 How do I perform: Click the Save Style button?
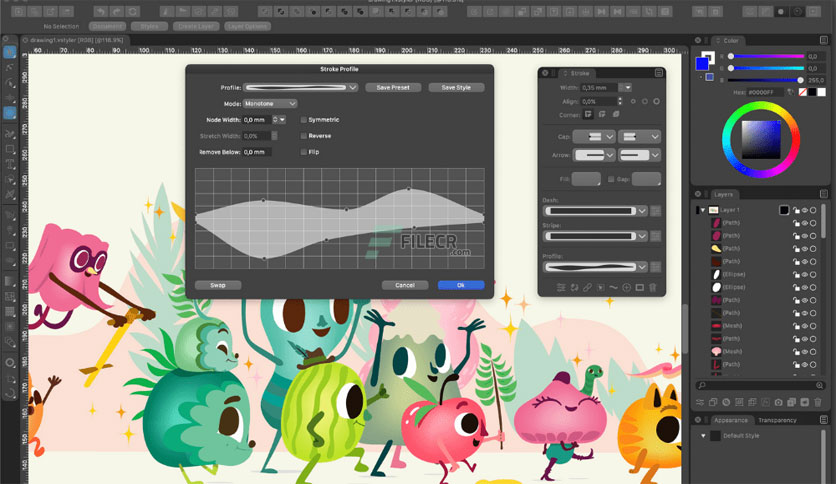point(456,87)
